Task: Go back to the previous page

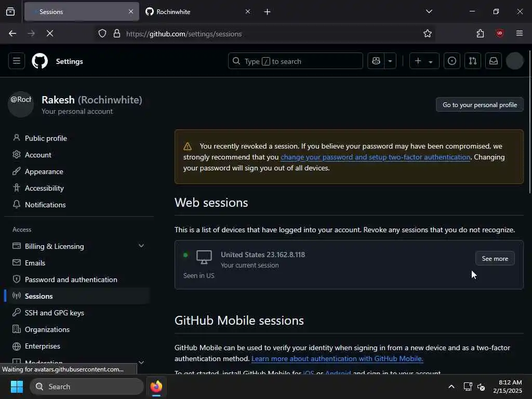Action: (12, 33)
